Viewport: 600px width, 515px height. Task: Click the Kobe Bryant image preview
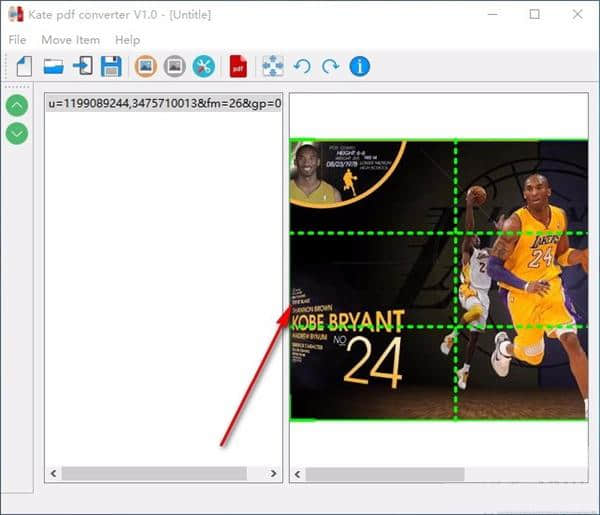438,280
